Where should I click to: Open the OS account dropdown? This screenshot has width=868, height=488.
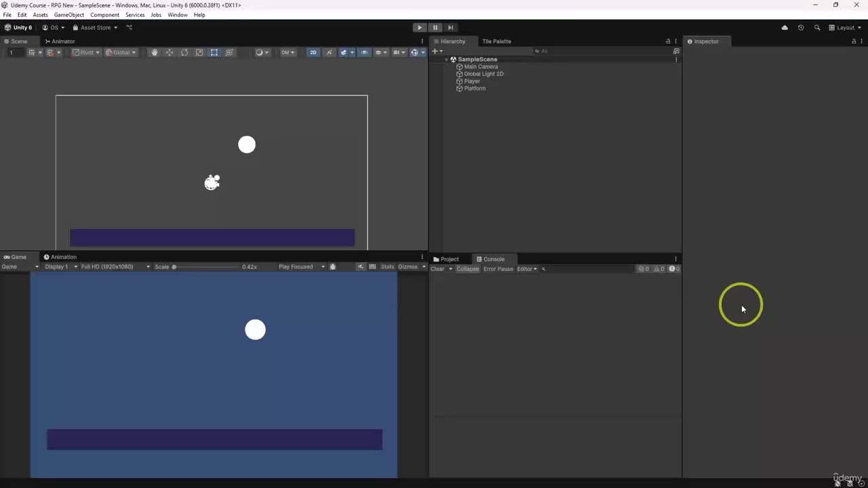tap(54, 28)
